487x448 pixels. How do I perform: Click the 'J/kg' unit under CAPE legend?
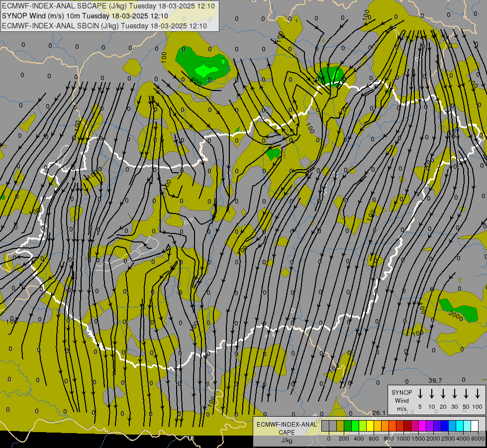click(x=287, y=441)
